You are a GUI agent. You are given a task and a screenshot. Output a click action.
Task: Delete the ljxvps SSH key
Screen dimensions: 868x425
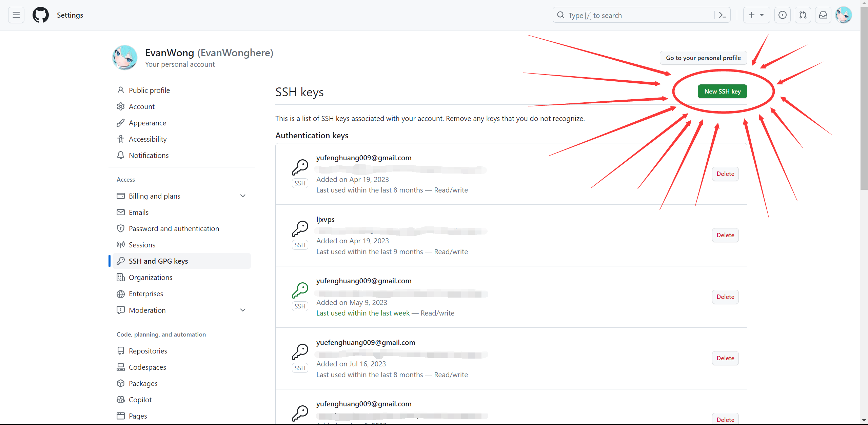(725, 235)
